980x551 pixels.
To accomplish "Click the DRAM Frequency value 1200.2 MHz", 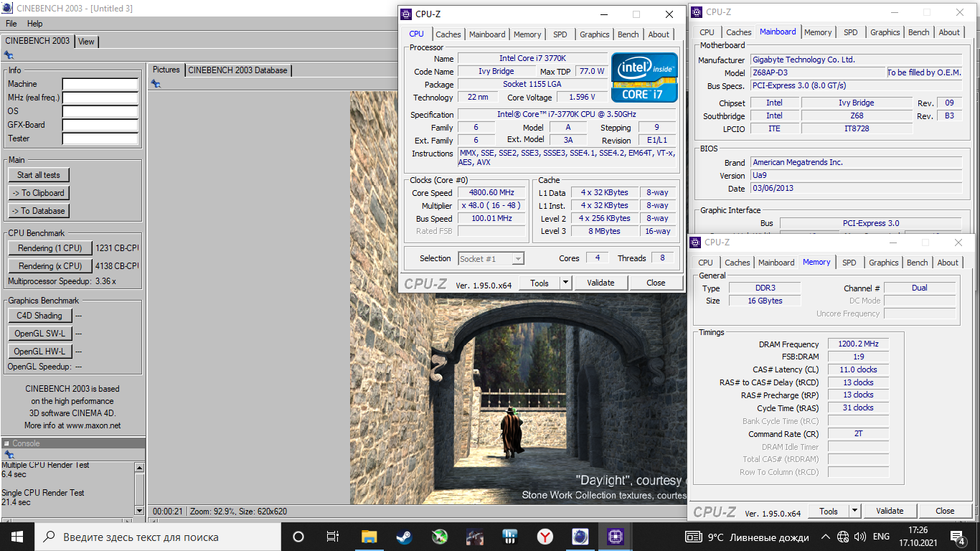I will (x=858, y=344).
